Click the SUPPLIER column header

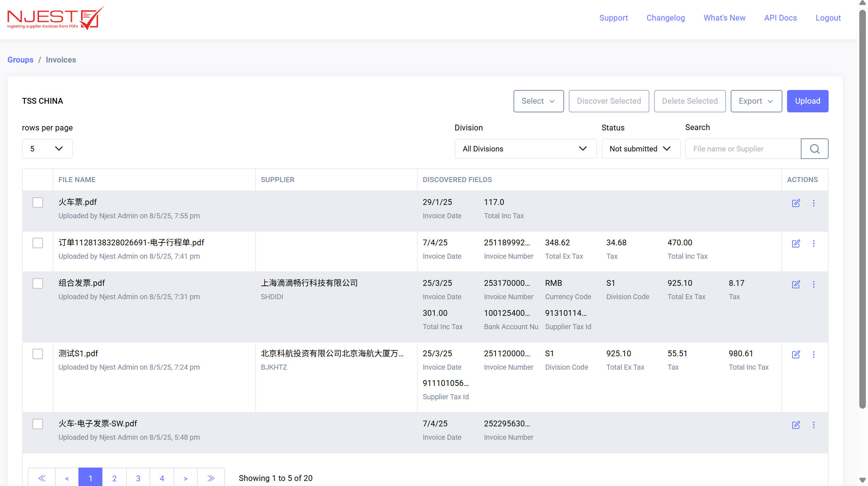278,180
